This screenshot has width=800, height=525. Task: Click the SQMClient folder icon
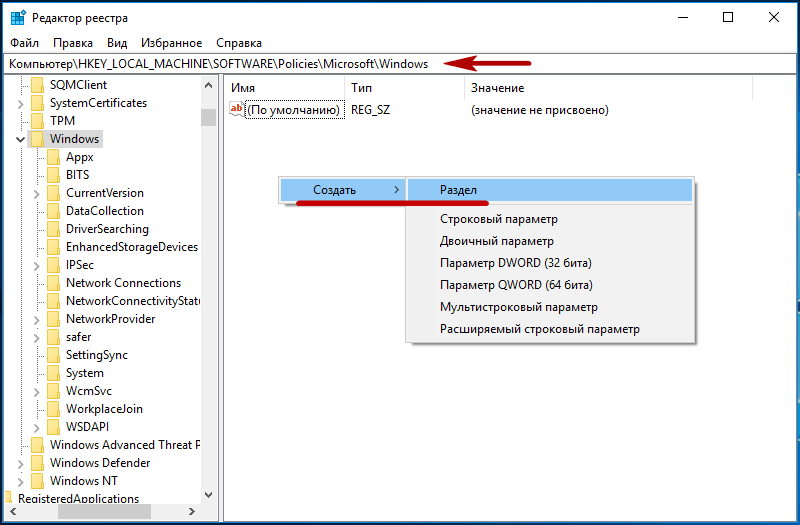(37, 85)
